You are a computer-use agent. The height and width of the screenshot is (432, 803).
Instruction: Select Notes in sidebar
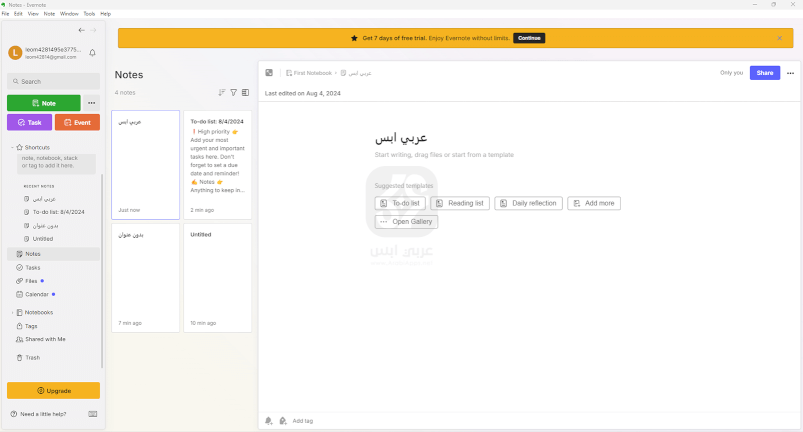click(x=53, y=254)
